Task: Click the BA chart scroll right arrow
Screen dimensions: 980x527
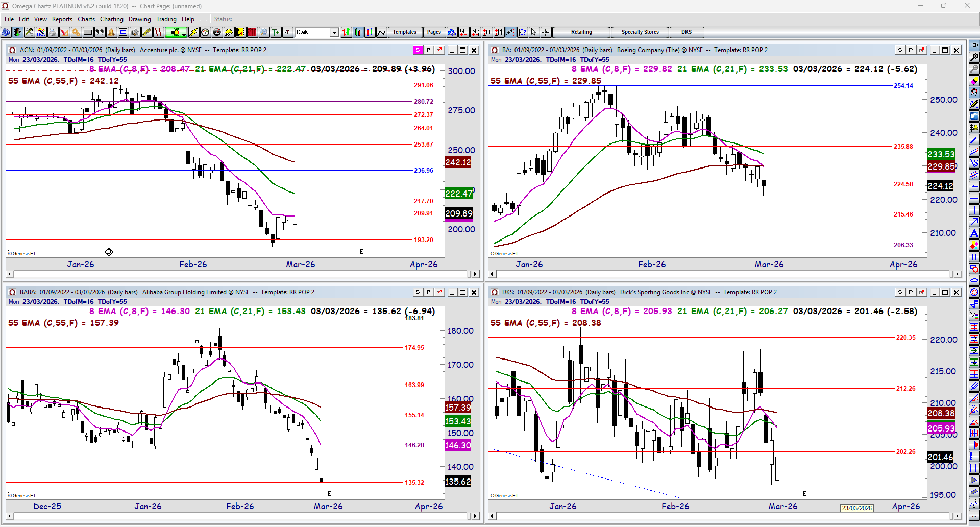Action: 958,274
